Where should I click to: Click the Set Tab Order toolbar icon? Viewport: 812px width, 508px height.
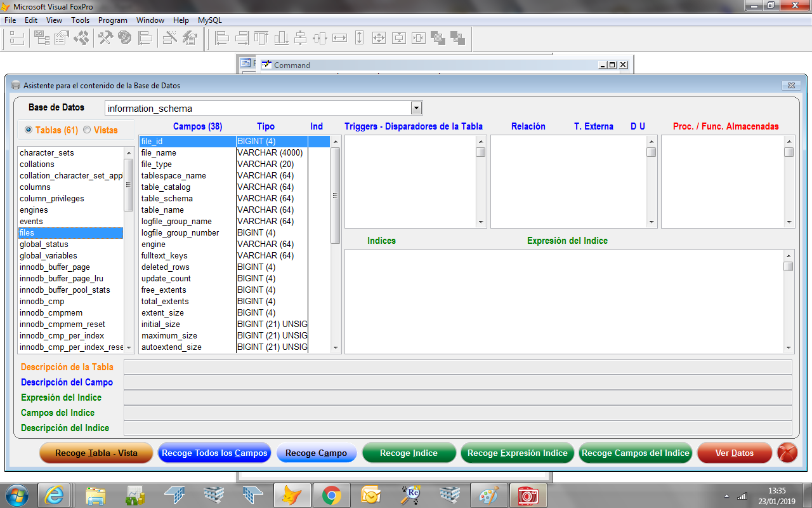coord(17,38)
